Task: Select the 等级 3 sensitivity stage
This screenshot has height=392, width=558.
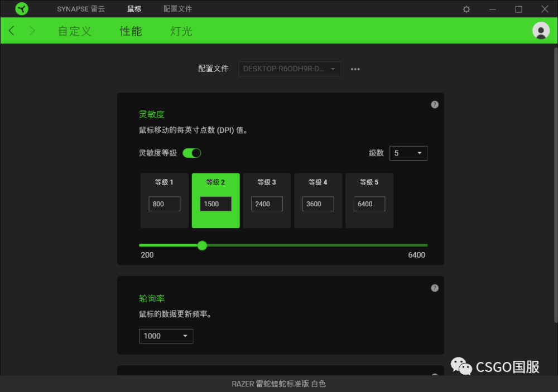Action: tap(267, 201)
